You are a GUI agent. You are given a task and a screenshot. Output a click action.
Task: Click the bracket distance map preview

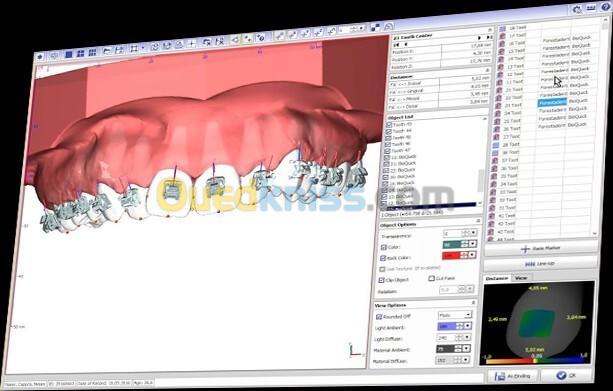[x=536, y=323]
